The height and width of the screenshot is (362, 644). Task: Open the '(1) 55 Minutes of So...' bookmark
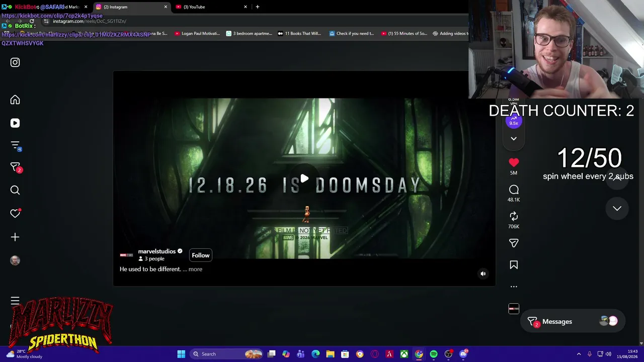pos(404,34)
